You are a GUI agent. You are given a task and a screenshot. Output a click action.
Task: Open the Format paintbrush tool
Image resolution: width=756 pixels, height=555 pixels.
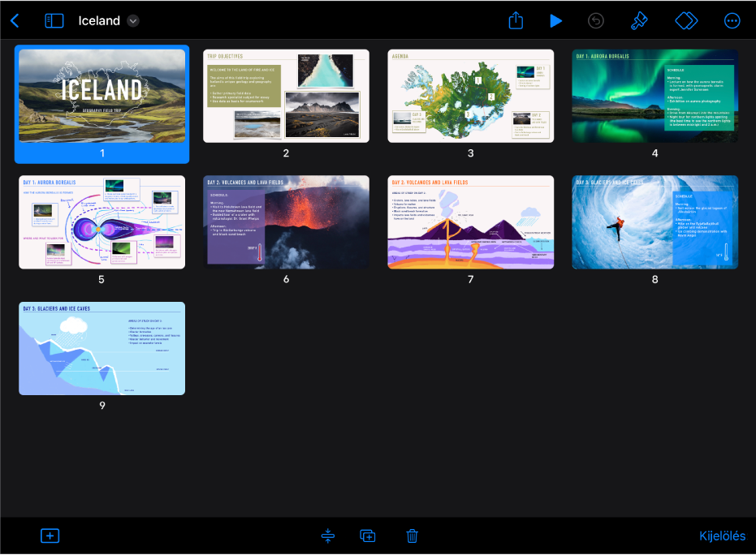[639, 21]
